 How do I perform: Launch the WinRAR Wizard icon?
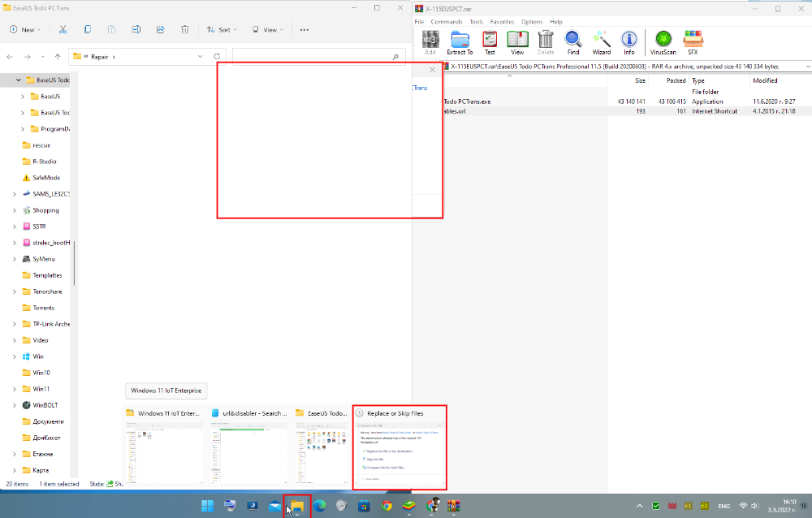[601, 42]
